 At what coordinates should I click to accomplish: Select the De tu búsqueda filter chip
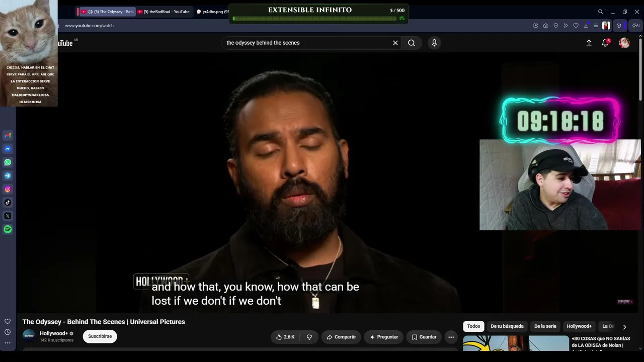click(x=507, y=326)
